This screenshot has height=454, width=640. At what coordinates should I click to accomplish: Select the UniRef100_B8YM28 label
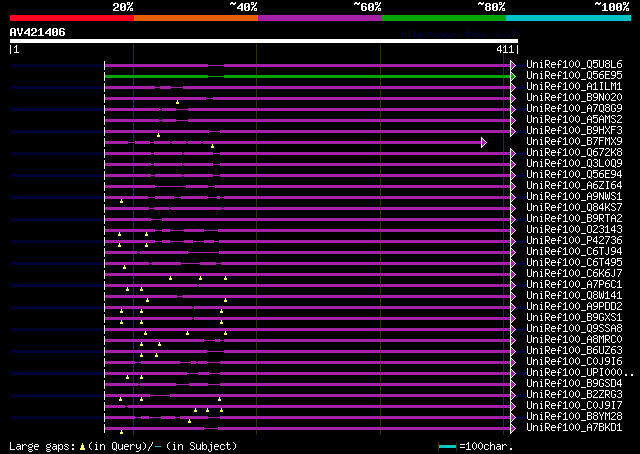pos(574,417)
